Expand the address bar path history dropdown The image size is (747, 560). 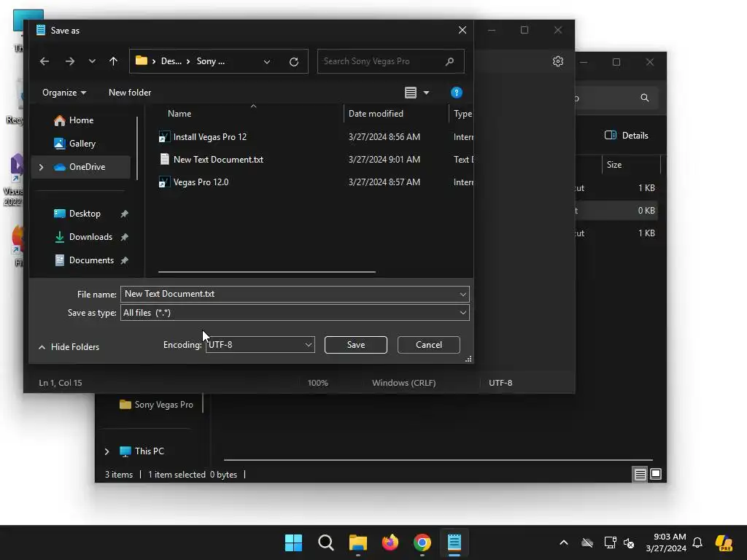[x=267, y=61]
